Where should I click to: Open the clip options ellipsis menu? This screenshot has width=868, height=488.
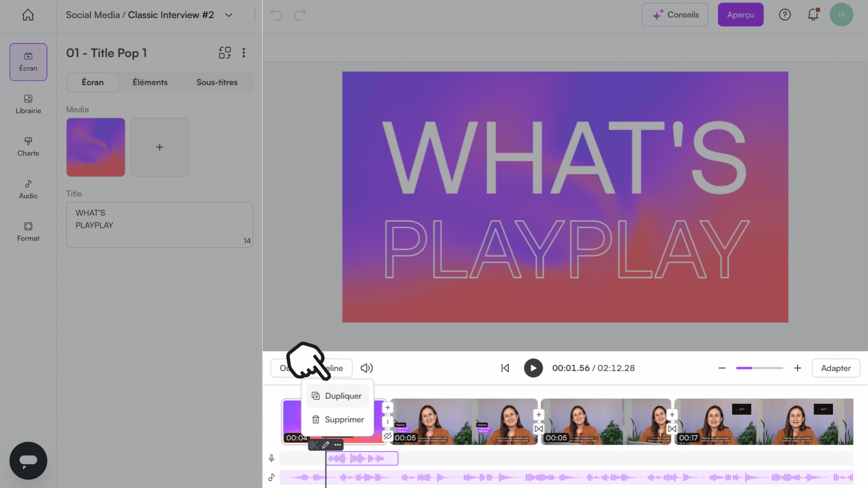point(337,445)
